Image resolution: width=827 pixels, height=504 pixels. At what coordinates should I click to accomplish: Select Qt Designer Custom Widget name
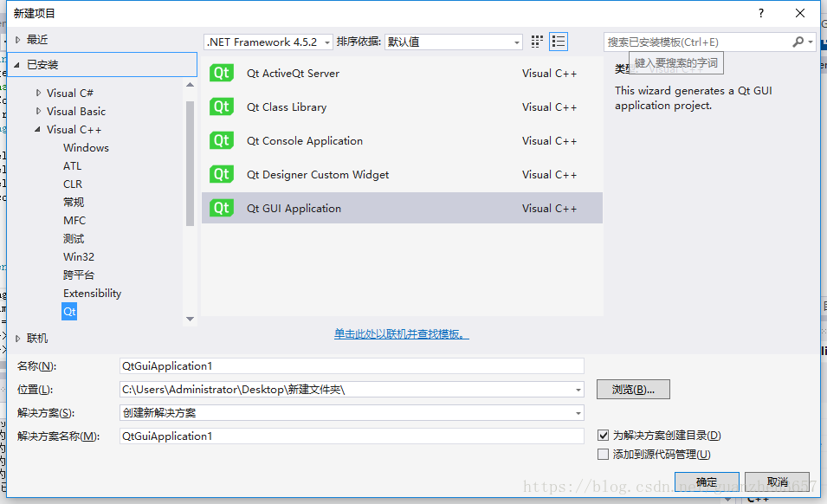(x=318, y=175)
